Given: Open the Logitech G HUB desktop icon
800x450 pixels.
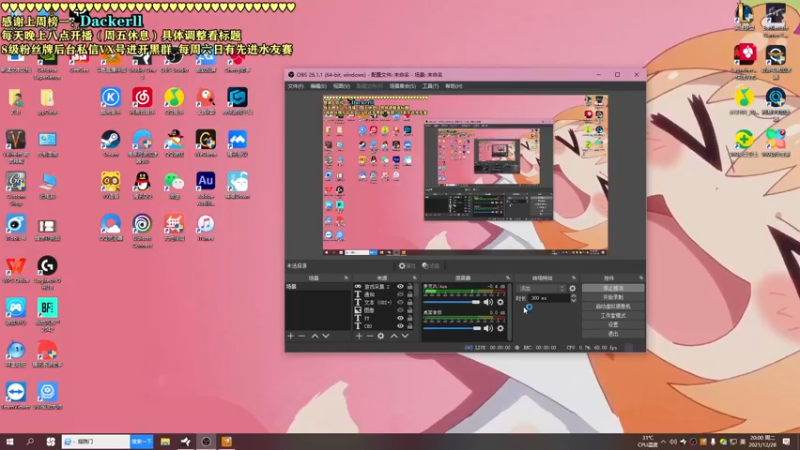Looking at the screenshot, I should tap(47, 273).
